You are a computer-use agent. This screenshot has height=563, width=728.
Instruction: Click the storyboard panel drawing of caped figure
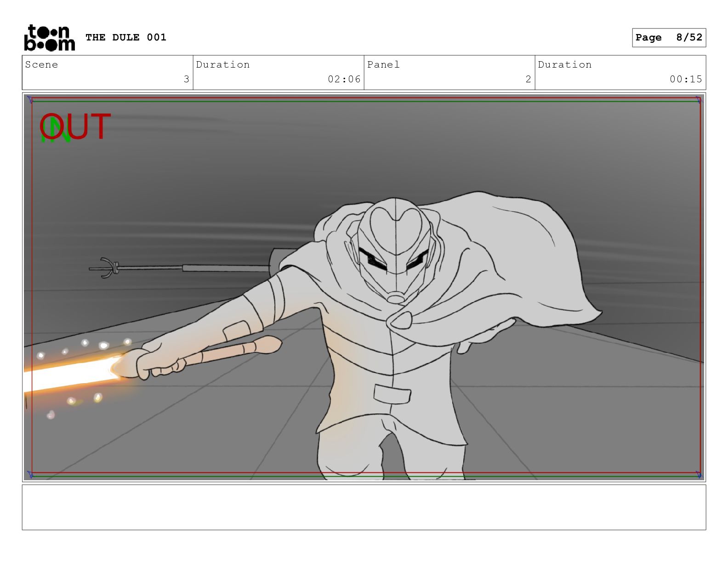point(364,287)
